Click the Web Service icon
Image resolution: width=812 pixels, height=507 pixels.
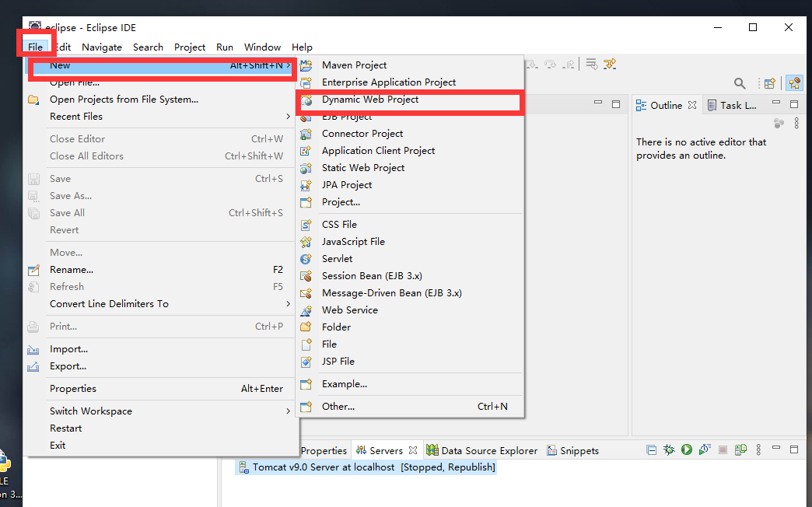click(x=306, y=310)
